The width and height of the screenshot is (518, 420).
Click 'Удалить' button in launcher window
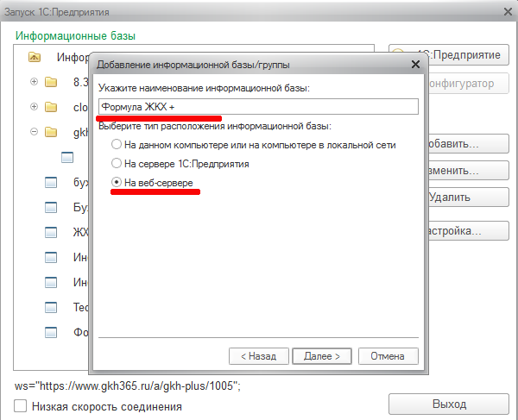pos(468,197)
